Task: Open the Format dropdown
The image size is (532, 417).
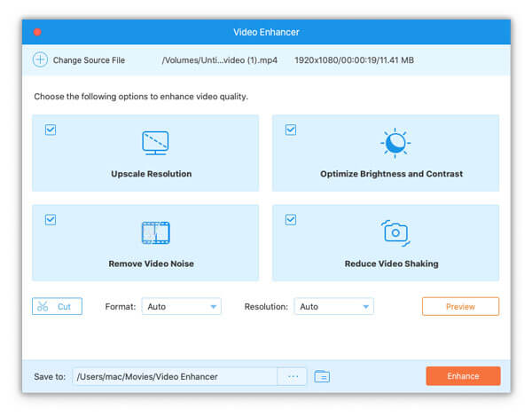Action: coord(181,306)
